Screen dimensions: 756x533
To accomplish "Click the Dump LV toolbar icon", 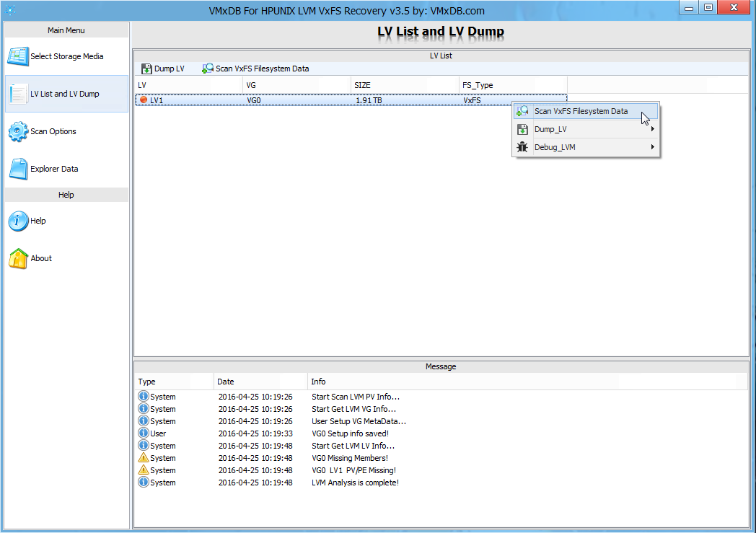I will (x=146, y=69).
